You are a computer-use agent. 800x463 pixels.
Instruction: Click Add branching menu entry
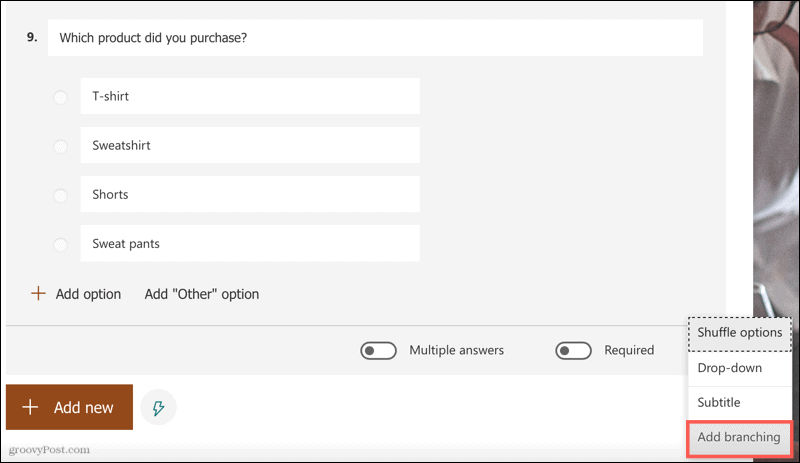tap(738, 437)
